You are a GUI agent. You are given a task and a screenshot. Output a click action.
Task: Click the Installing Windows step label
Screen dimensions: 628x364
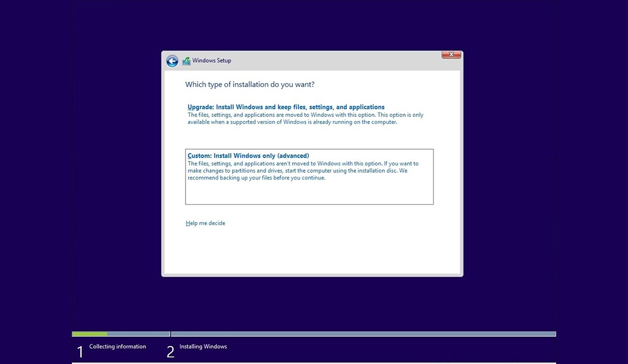(203, 346)
